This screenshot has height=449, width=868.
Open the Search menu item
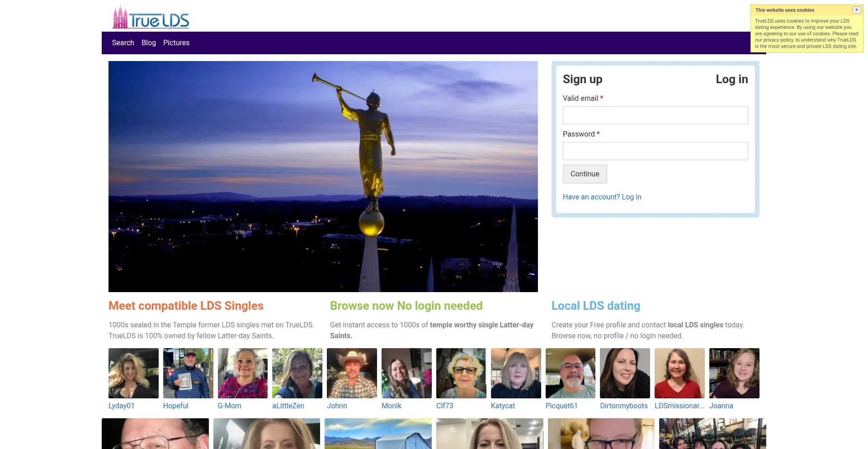(x=123, y=43)
